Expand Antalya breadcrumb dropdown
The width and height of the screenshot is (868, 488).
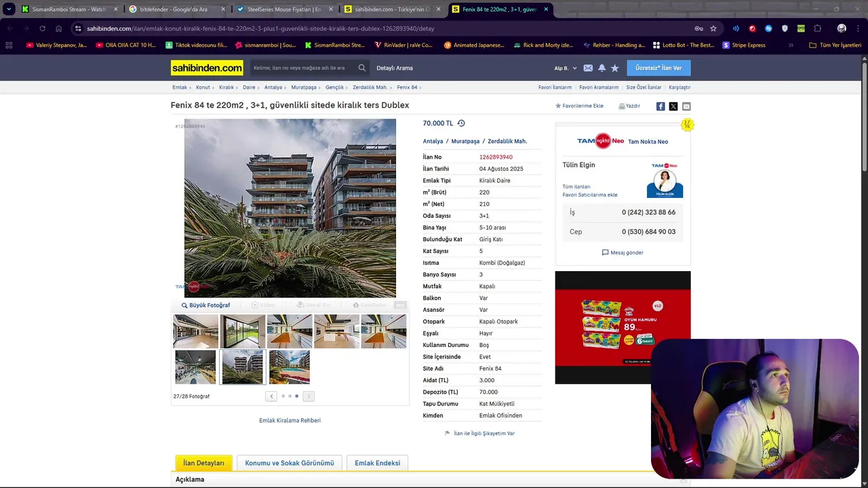pyautogui.click(x=286, y=87)
